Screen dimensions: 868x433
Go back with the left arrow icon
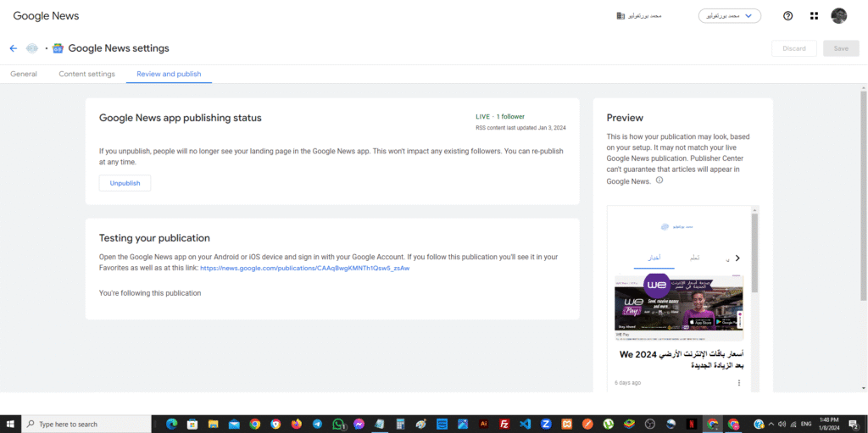pos(14,48)
